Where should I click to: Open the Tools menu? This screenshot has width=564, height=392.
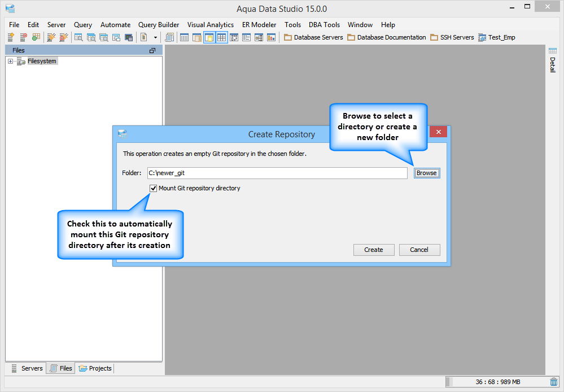click(292, 25)
